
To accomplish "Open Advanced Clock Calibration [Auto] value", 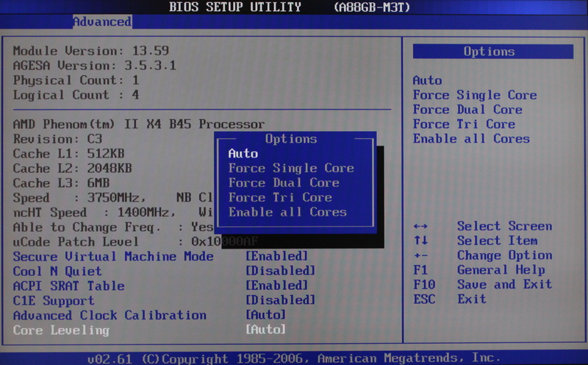I will pos(265,315).
